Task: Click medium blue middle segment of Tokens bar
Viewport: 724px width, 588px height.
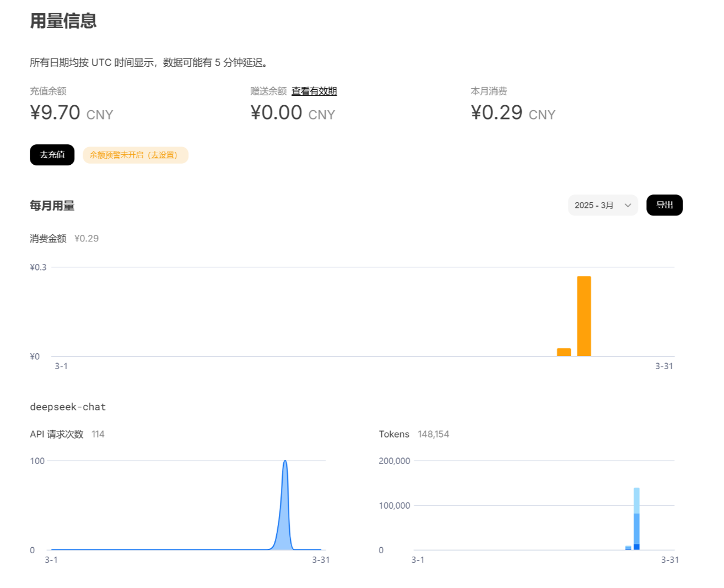Action: pyautogui.click(x=636, y=528)
